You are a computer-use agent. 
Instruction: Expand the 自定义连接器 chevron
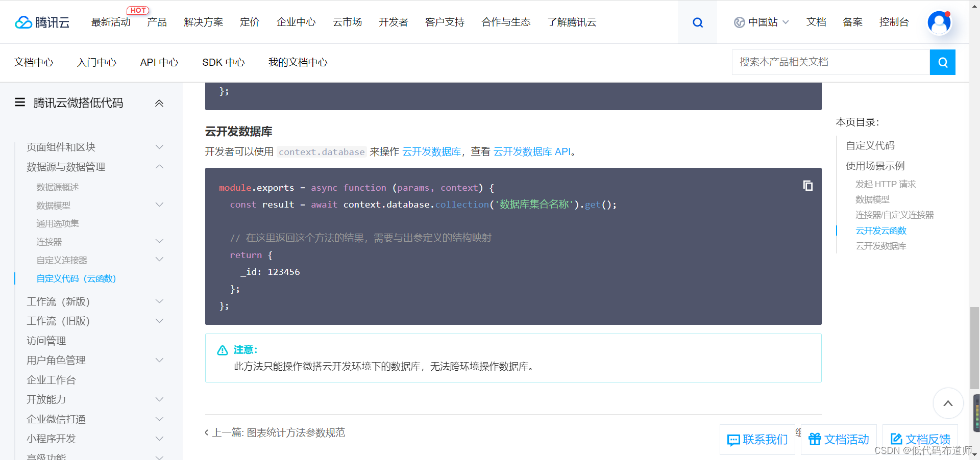pyautogui.click(x=159, y=260)
